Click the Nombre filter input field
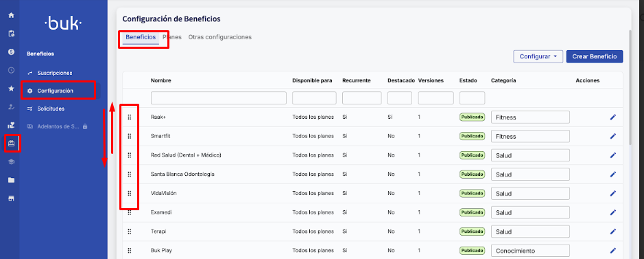 [219, 98]
